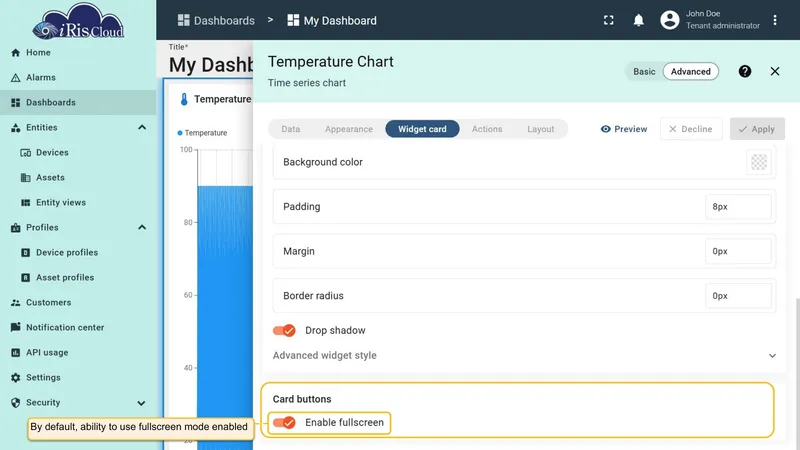Click the Security shield icon
Viewport: 800px width, 450px height.
[x=15, y=403]
